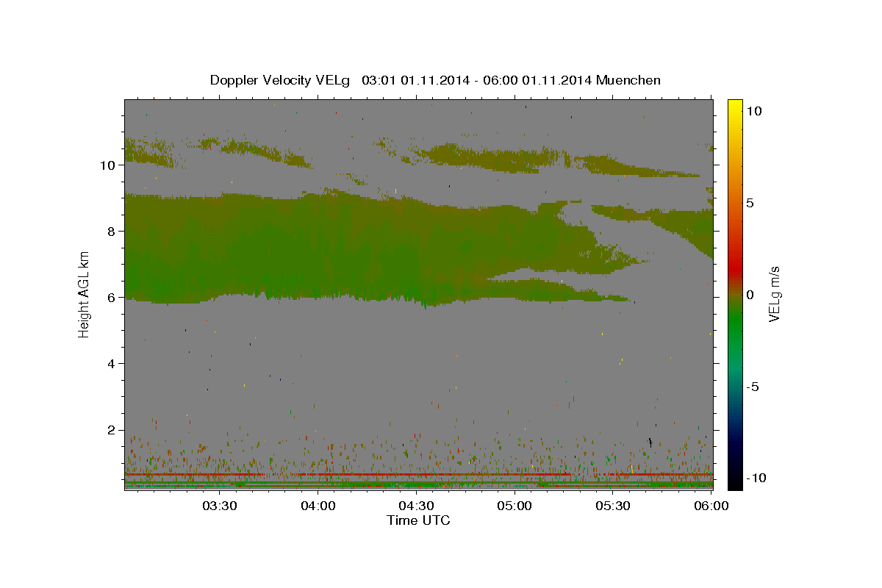Click the colorbar tick label '-10'
882x588 pixels.
(x=755, y=478)
